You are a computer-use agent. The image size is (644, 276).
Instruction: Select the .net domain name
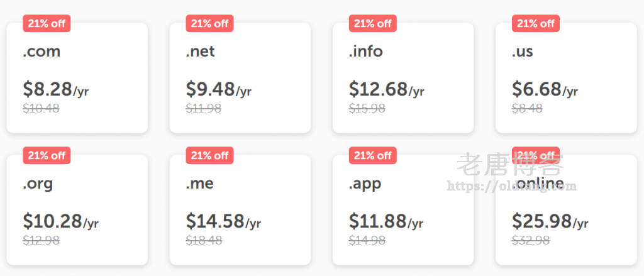(x=200, y=52)
